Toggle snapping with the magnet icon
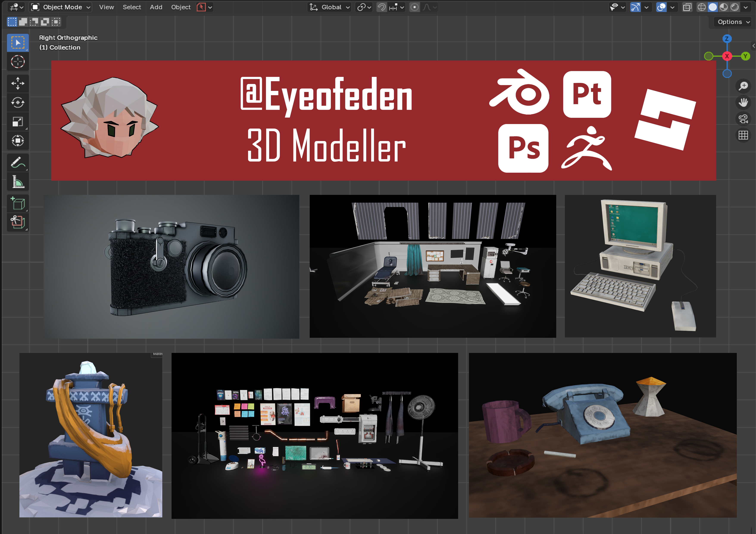This screenshot has height=534, width=756. pyautogui.click(x=382, y=7)
